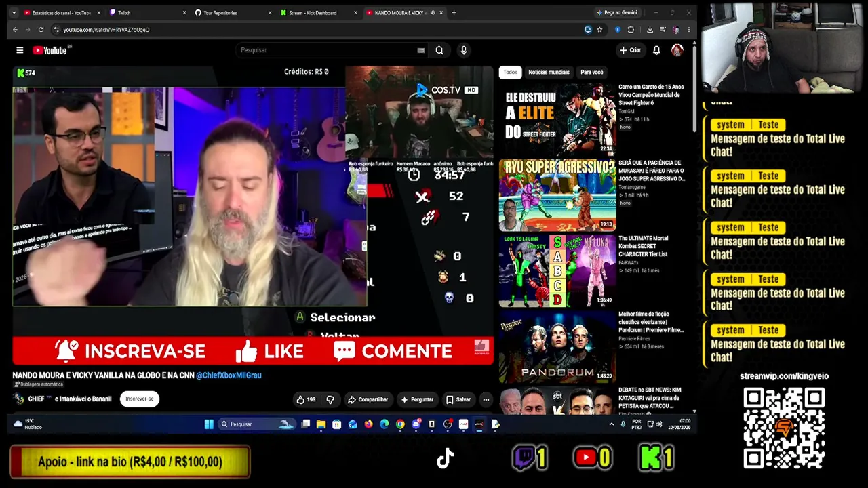Close the Twitch tab
This screenshot has width=868, height=488.
(184, 13)
